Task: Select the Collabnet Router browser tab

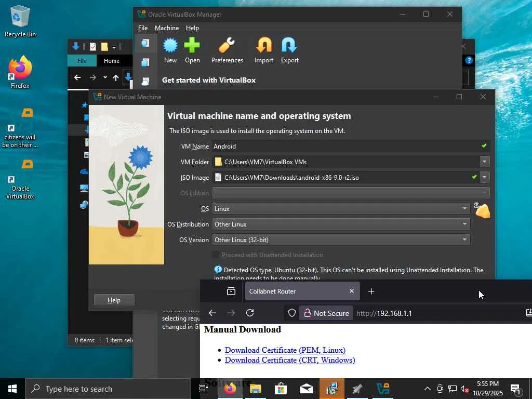Action: pos(302,291)
